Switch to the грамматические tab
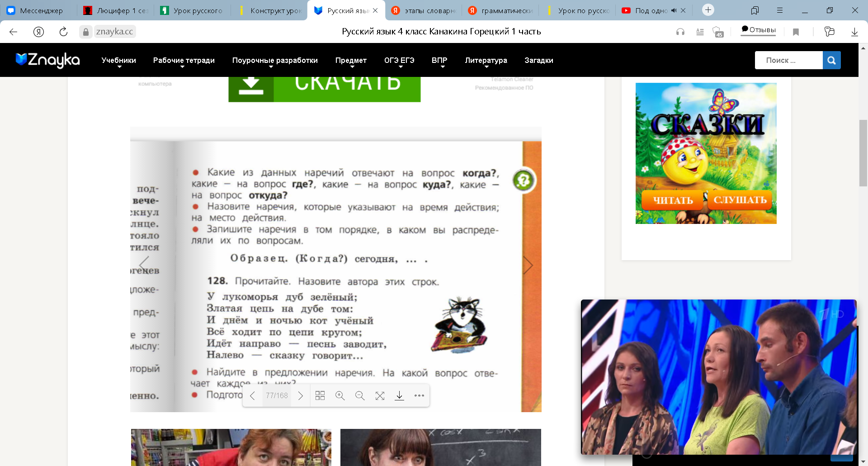Screen dimensions: 868x466 [x=500, y=10]
